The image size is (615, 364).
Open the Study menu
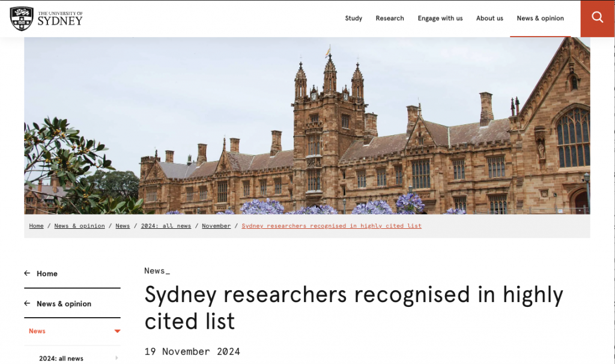point(353,19)
